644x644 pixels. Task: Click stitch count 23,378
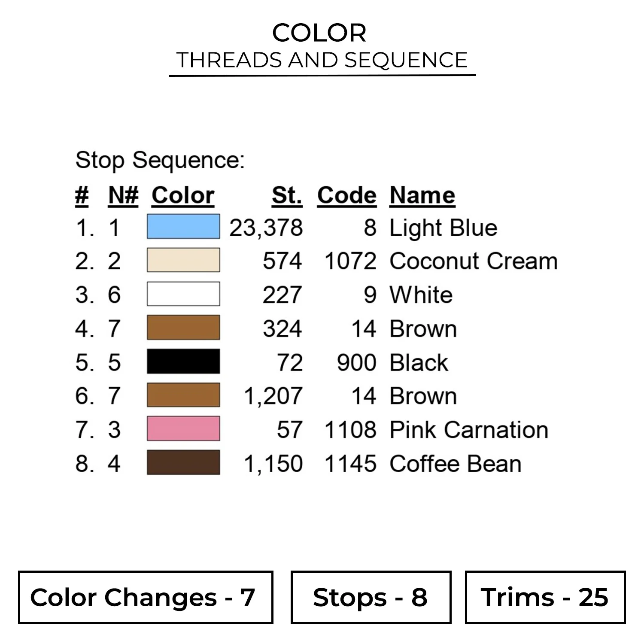tap(266, 228)
